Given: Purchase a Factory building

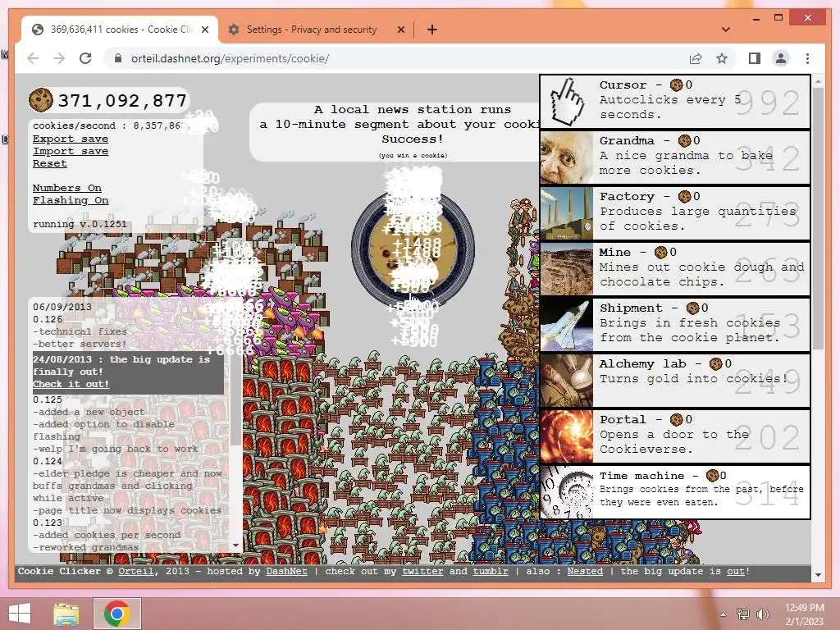Looking at the screenshot, I should pyautogui.click(x=675, y=212).
